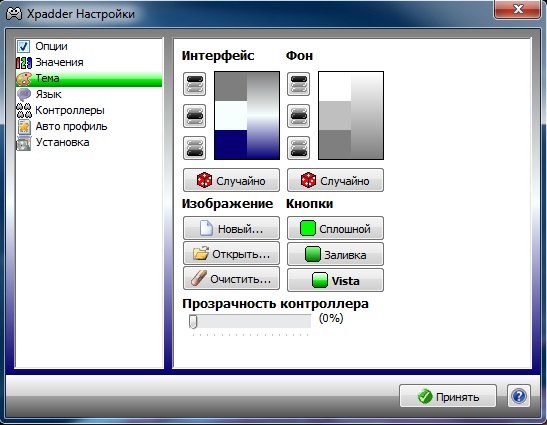Viewport: 547px width, 425px height.
Task: Click the Авто профиль star icon
Action: [x=24, y=127]
